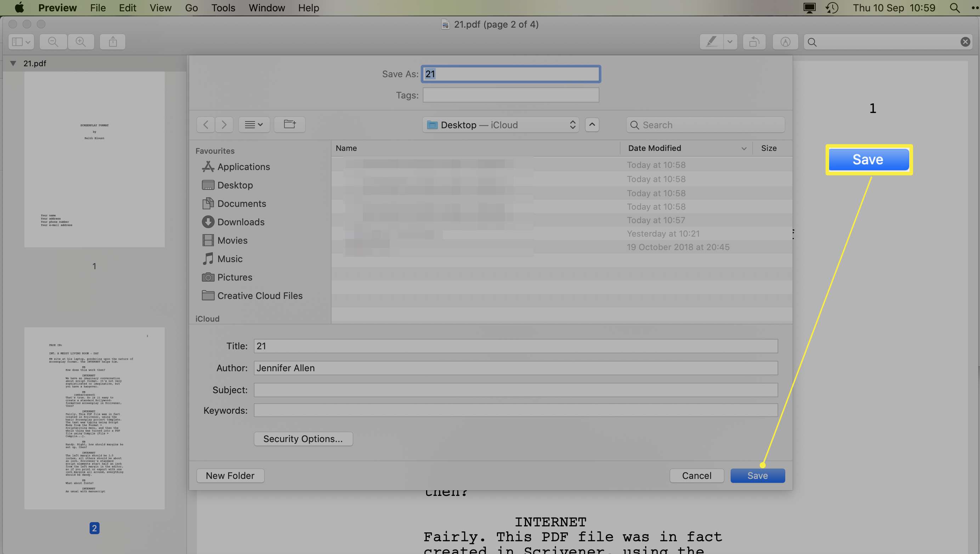Open the Desktop — iCloud location popup
Screen dimensions: 980x554
click(x=501, y=125)
